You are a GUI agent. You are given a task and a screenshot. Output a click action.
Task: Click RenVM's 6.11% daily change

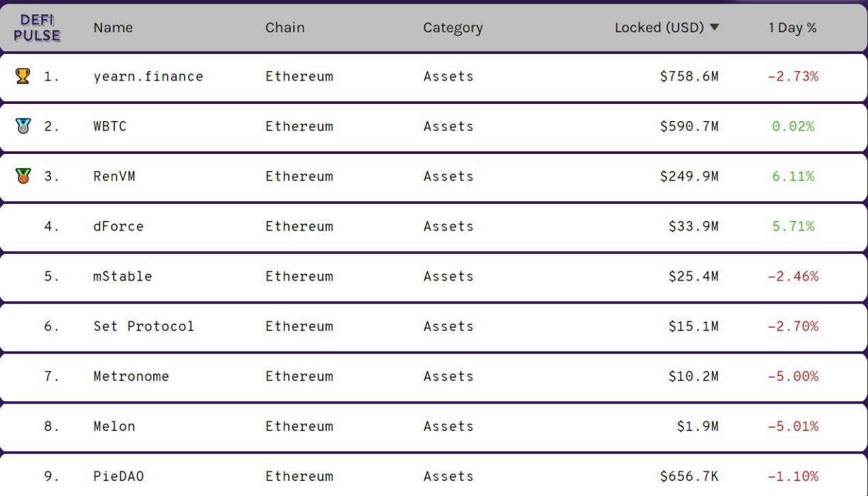coord(793,177)
